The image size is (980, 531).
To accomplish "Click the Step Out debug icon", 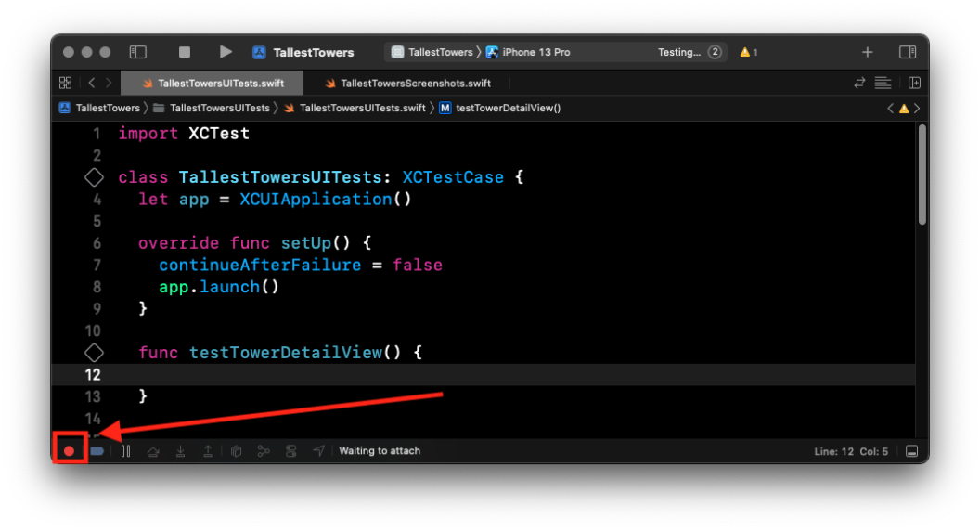I will pyautogui.click(x=208, y=451).
